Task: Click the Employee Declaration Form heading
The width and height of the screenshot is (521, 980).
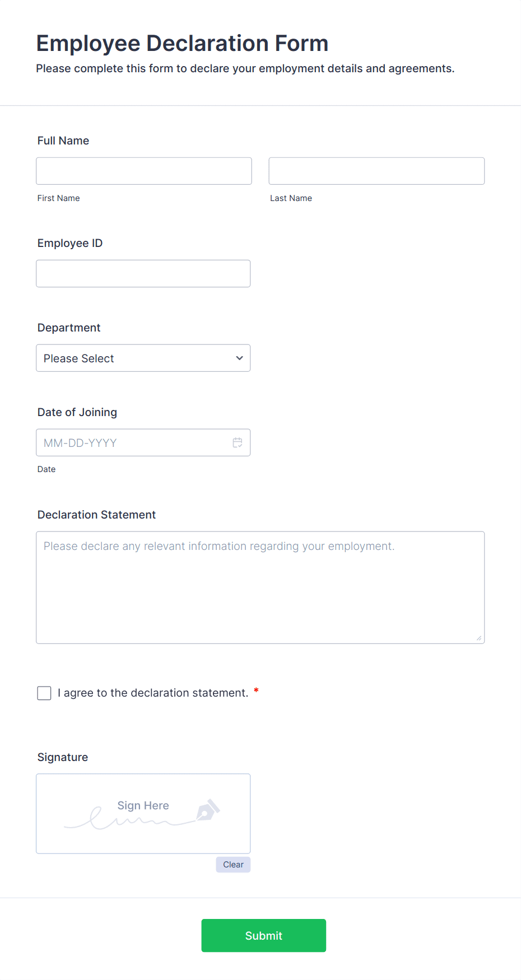Action: tap(182, 44)
